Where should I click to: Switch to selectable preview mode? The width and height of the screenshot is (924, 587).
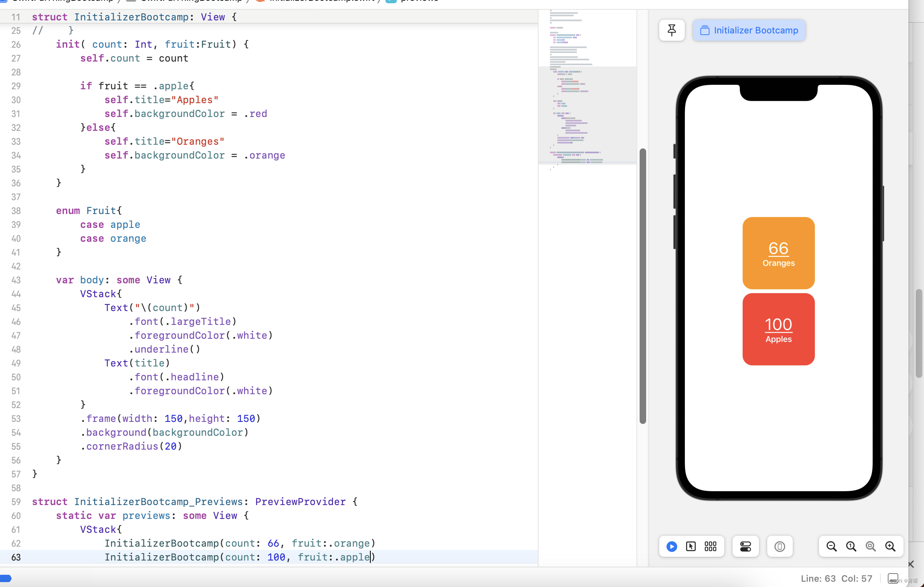tap(691, 546)
